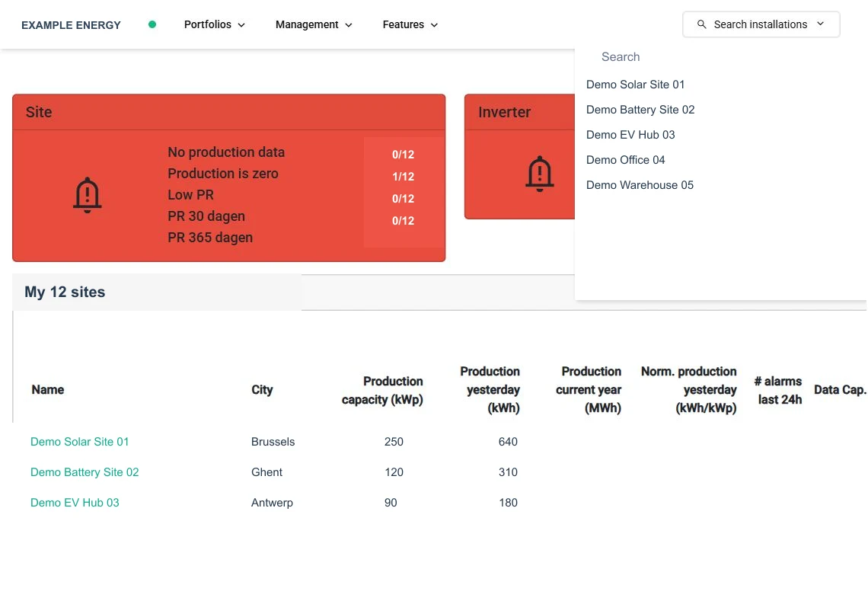The width and height of the screenshot is (868, 604).
Task: Open the Management dropdown menu
Action: click(314, 24)
